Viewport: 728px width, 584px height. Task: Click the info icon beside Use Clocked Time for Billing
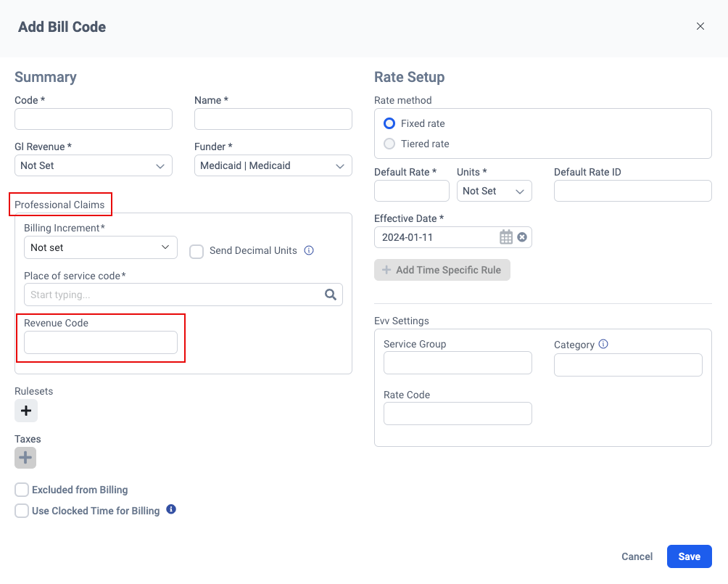tap(171, 509)
